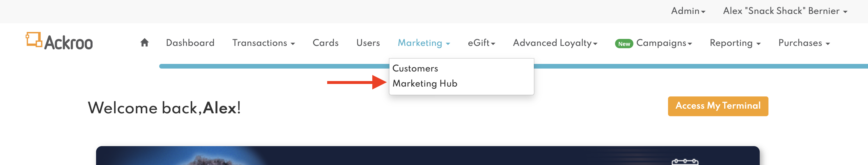
Task: Click the green New badge
Action: [624, 44]
